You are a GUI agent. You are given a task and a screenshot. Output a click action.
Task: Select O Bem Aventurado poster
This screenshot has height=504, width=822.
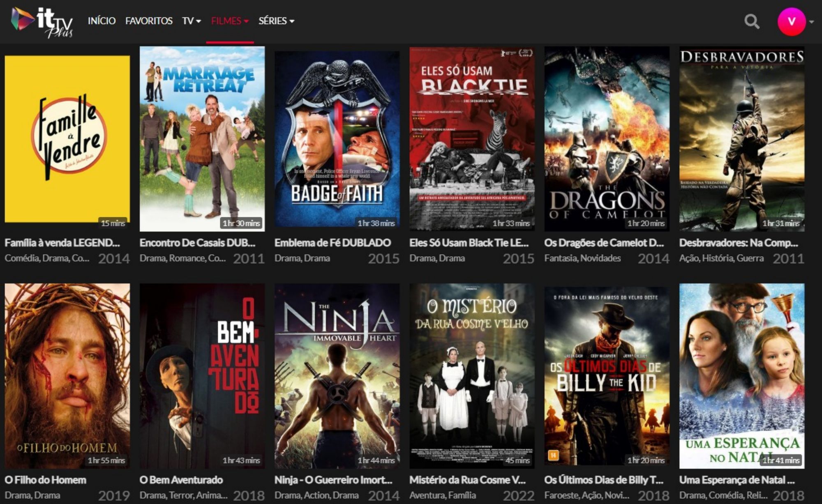tap(202, 376)
